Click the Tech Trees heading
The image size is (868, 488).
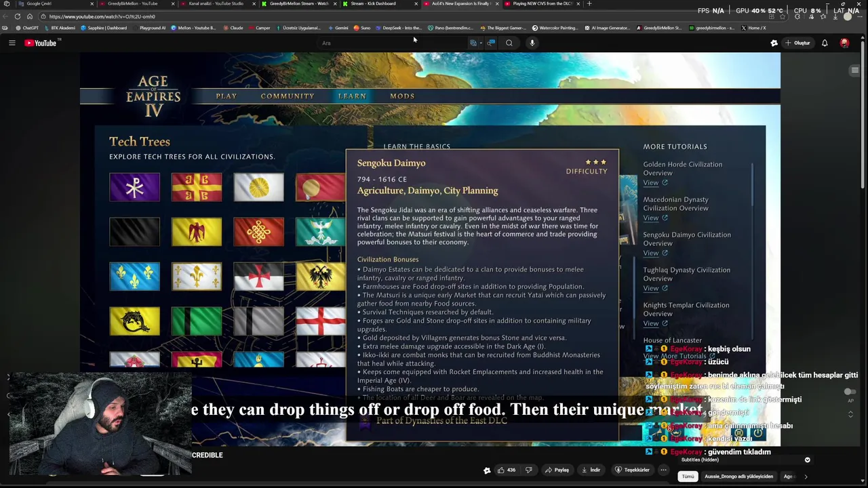coord(140,141)
